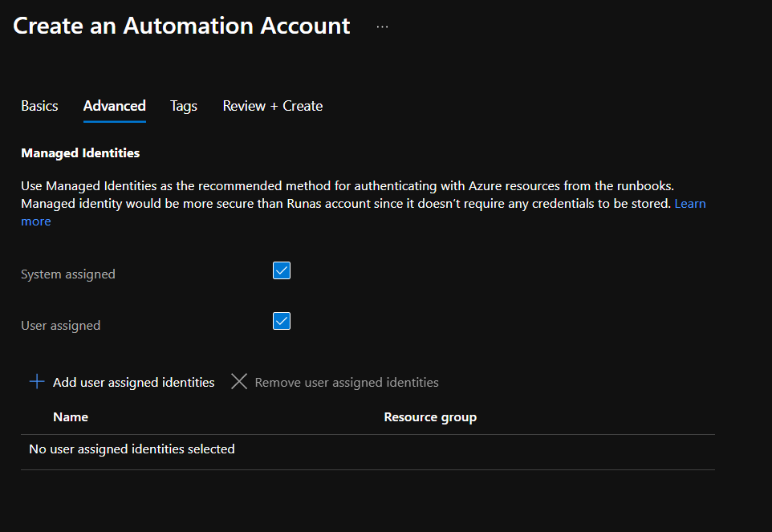This screenshot has height=532, width=772.
Task: Switch to the Basics tab
Action: (39, 106)
